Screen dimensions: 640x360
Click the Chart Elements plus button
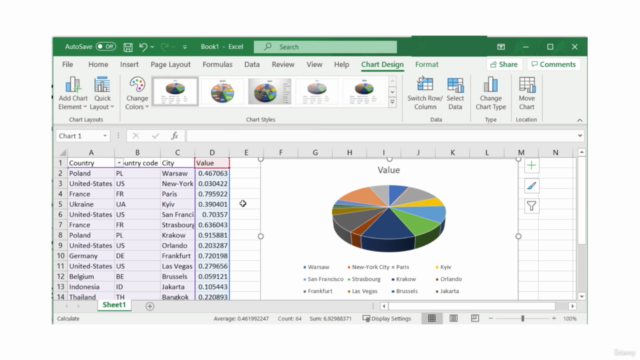pyautogui.click(x=531, y=165)
